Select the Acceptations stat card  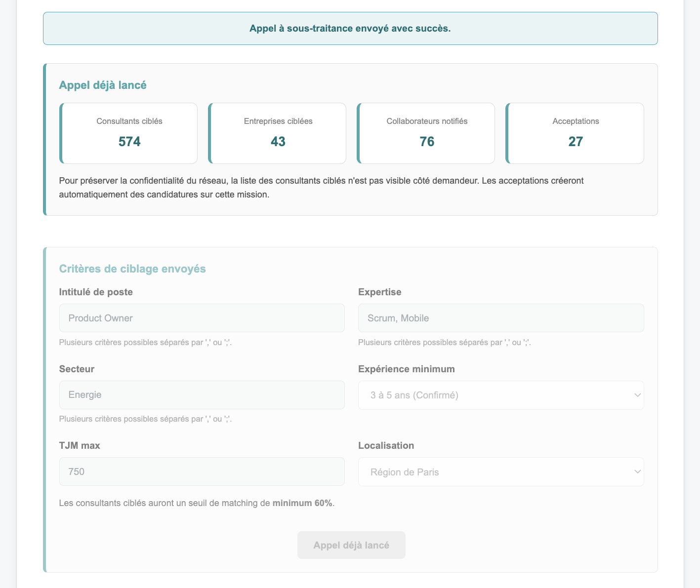[x=575, y=133]
